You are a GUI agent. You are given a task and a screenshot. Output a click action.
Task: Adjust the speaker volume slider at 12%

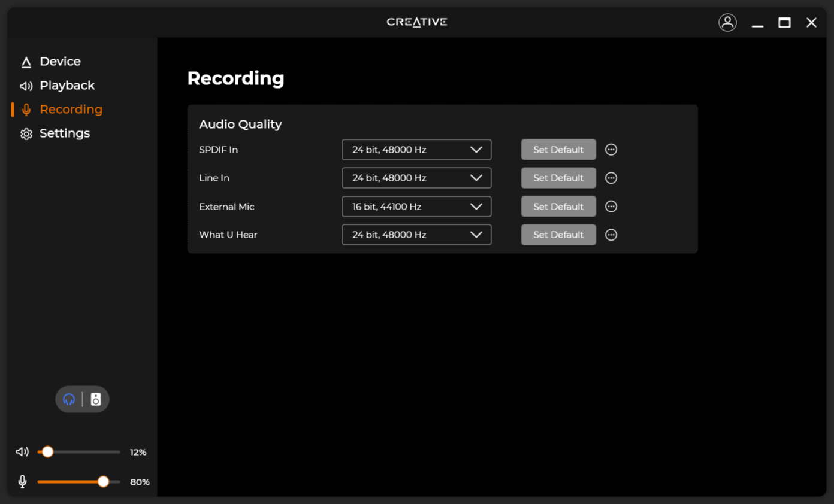(x=47, y=452)
